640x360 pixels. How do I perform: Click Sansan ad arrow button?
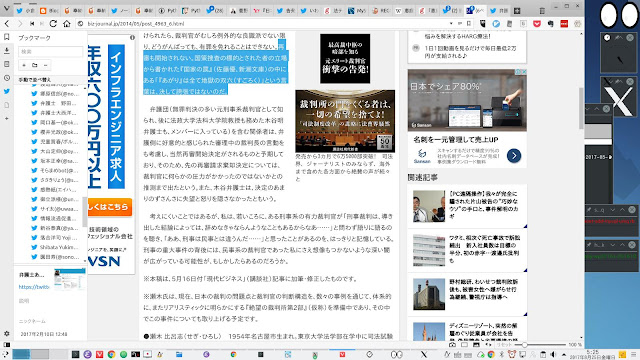click(x=514, y=156)
